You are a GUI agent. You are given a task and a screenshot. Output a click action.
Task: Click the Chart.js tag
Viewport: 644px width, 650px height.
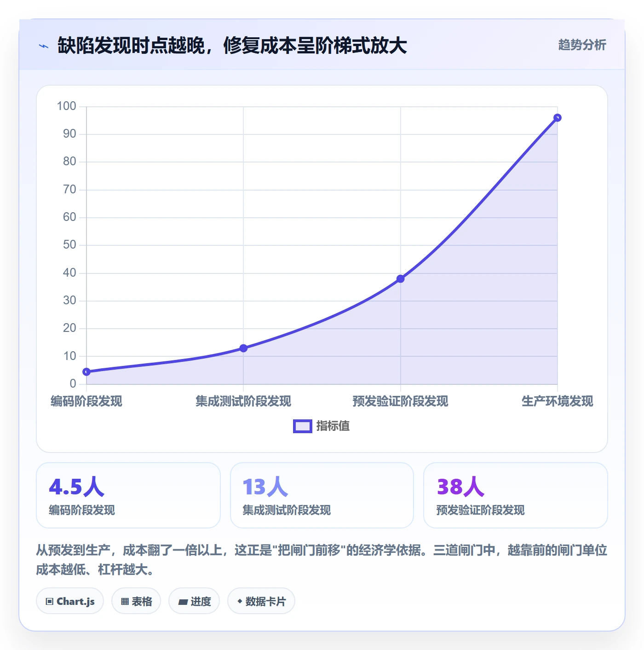click(70, 601)
